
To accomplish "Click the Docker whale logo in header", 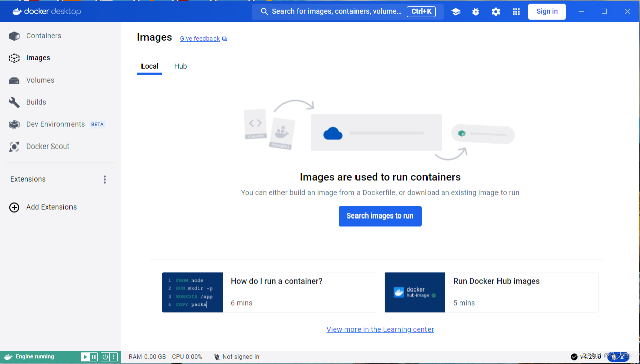I will (17, 11).
